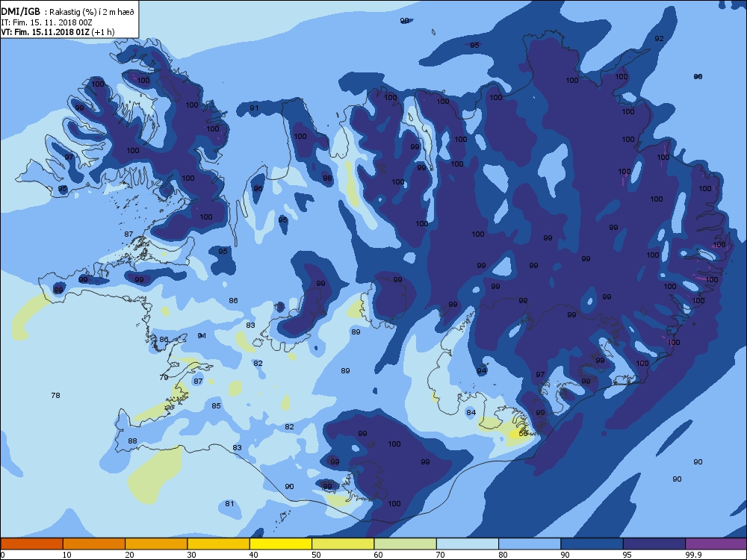Click the map value '81' offshore to the south
747x560 pixels.
[x=229, y=504]
